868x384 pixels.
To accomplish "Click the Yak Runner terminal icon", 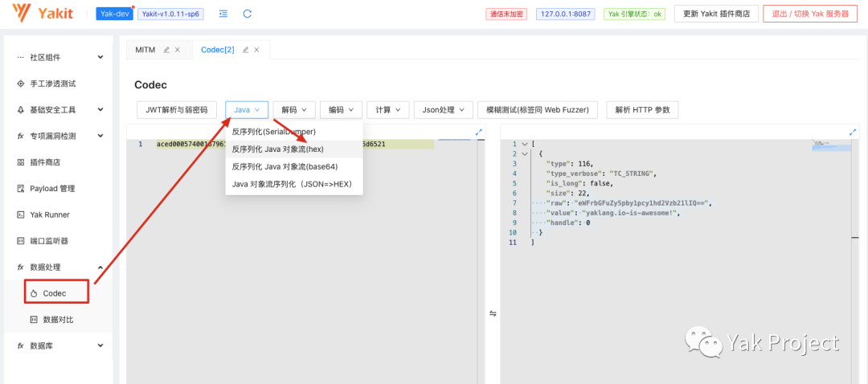I will point(20,214).
